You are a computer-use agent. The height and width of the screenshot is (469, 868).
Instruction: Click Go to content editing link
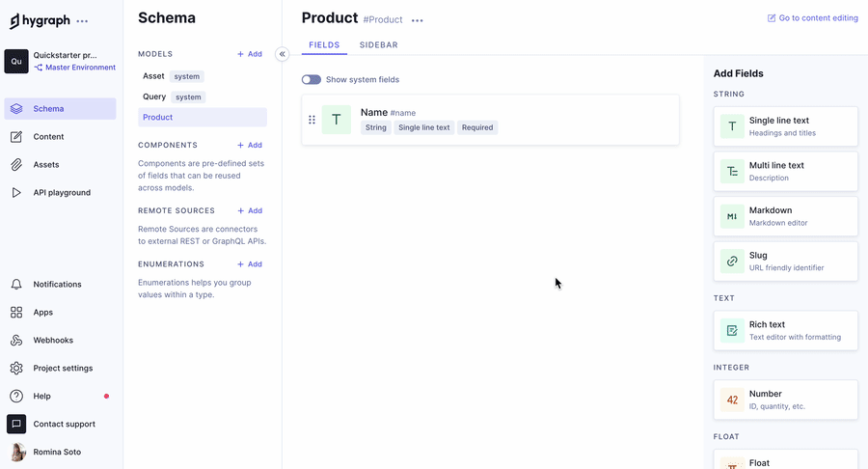coord(812,18)
